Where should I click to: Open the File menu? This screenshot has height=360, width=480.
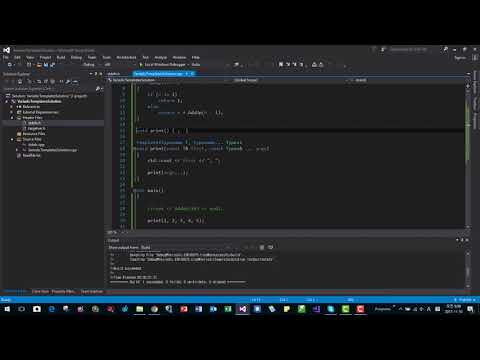point(6,57)
